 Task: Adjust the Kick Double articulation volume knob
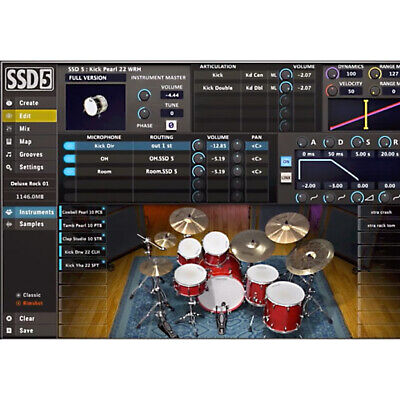[x=286, y=88]
